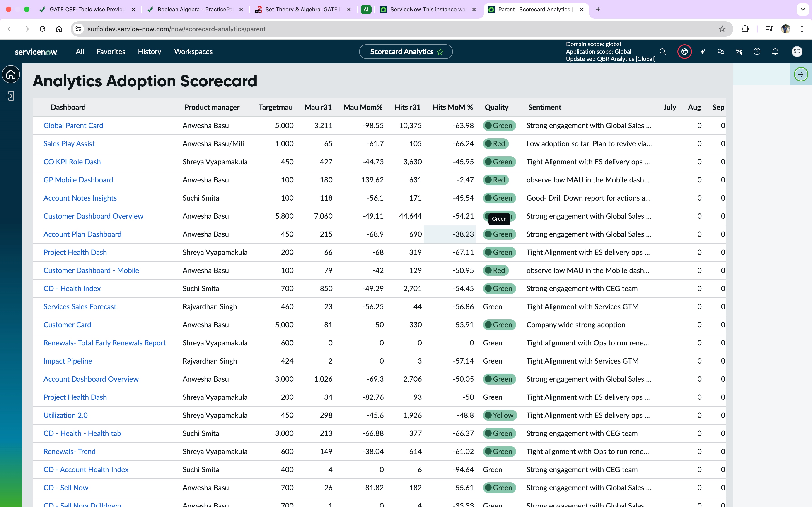The image size is (812, 507).
Task: Collapse the right side panel arrow icon
Action: point(801,74)
